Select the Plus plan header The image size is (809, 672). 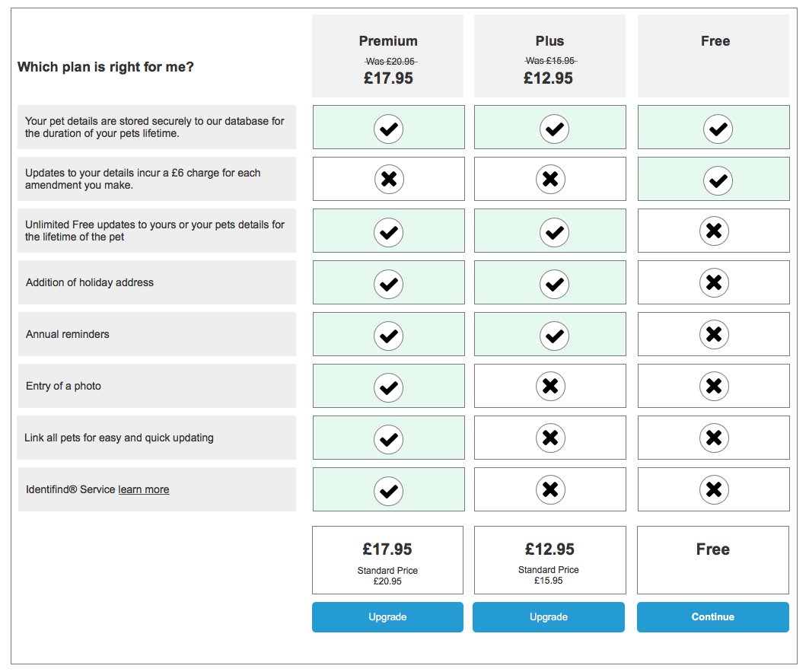click(549, 56)
